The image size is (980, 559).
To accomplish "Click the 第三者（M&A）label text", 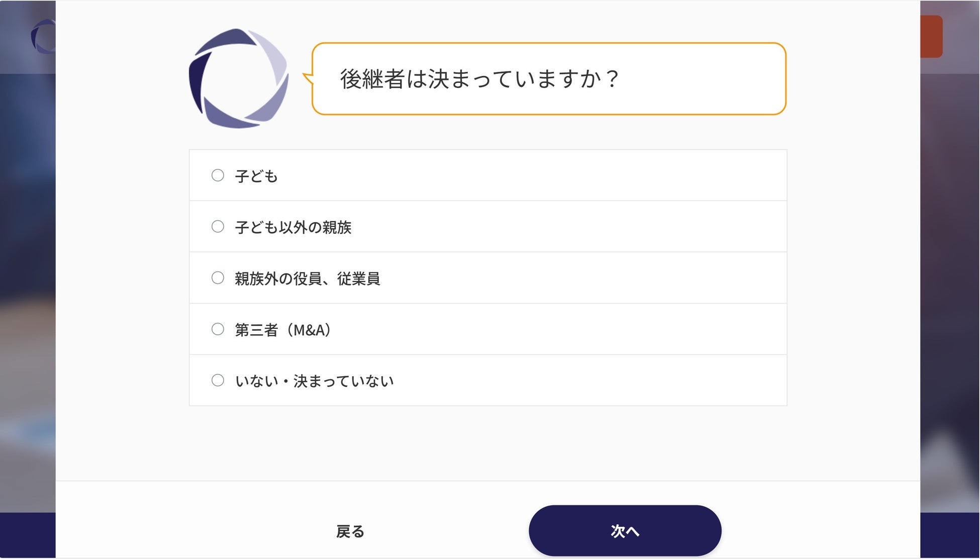I will point(283,330).
